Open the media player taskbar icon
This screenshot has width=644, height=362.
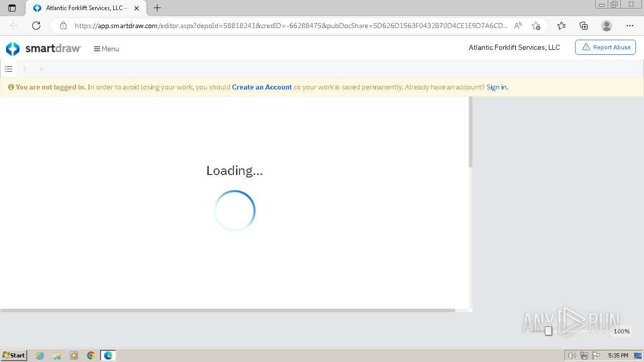tap(74, 355)
